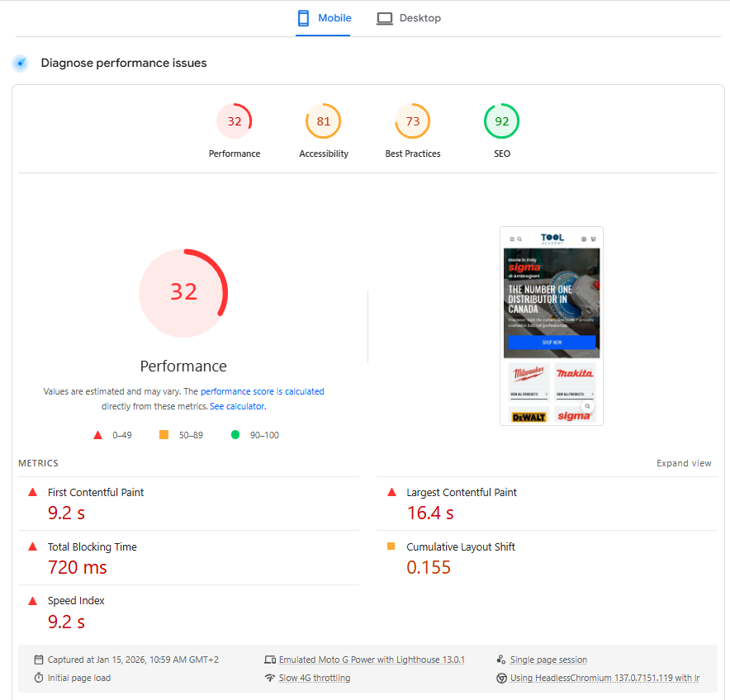
Task: Click the blue Diagnose performance issues icon
Action: tap(21, 63)
